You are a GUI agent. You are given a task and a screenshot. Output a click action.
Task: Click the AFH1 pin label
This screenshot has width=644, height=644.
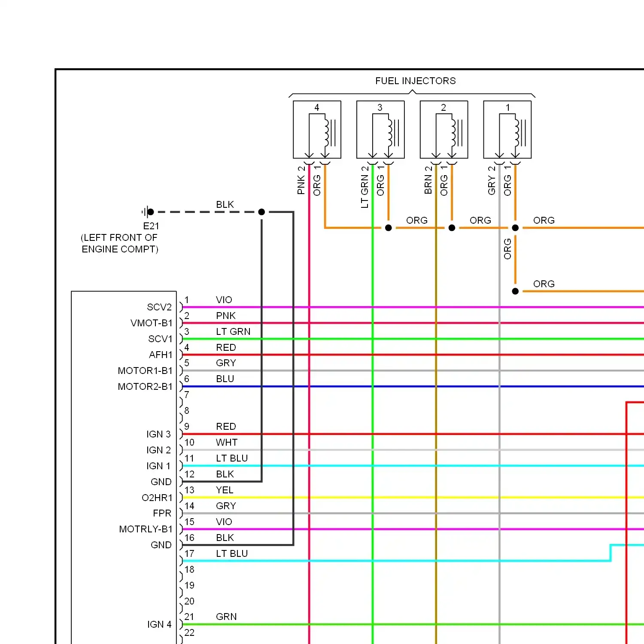(161, 355)
